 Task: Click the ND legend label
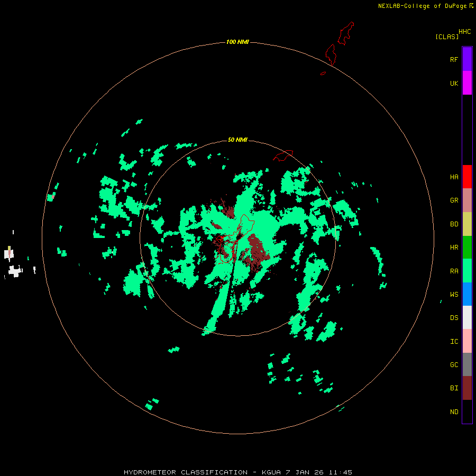(454, 412)
